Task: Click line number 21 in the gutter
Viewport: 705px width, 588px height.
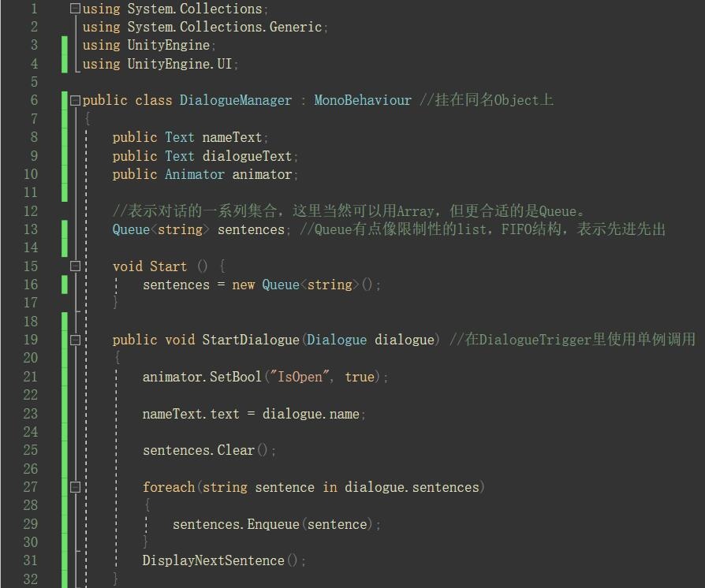Action: pyautogui.click(x=30, y=377)
